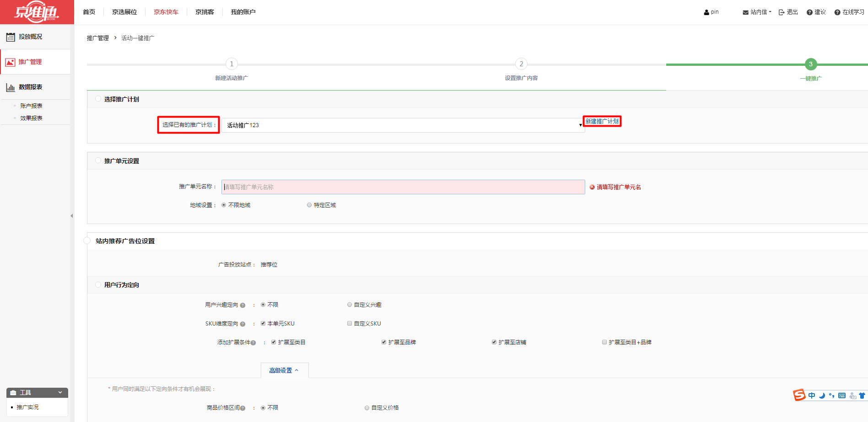The image size is (868, 422).
Task: Collapse the 高级设置 section
Action: [x=284, y=371]
